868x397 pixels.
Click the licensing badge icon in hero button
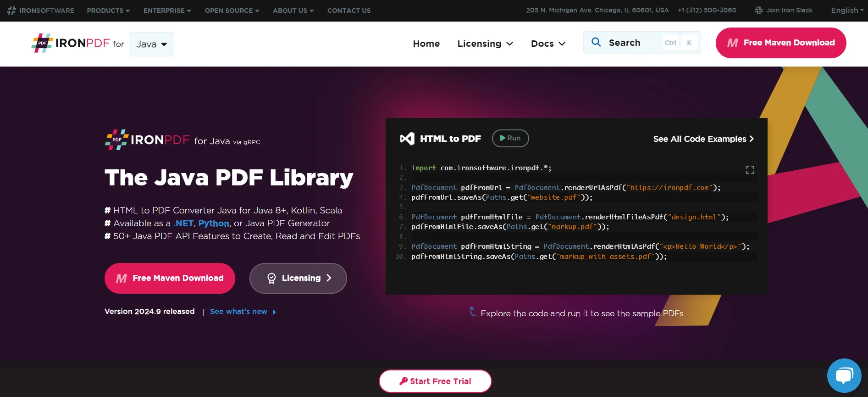pyautogui.click(x=271, y=278)
